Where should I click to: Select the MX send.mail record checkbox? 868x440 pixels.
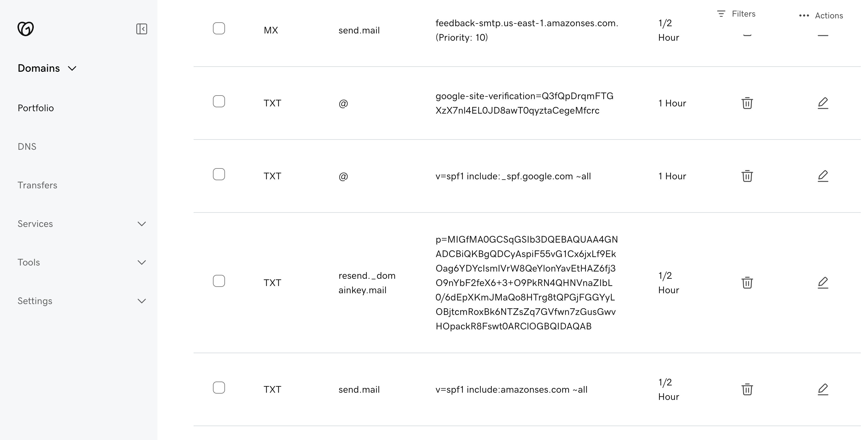click(219, 29)
